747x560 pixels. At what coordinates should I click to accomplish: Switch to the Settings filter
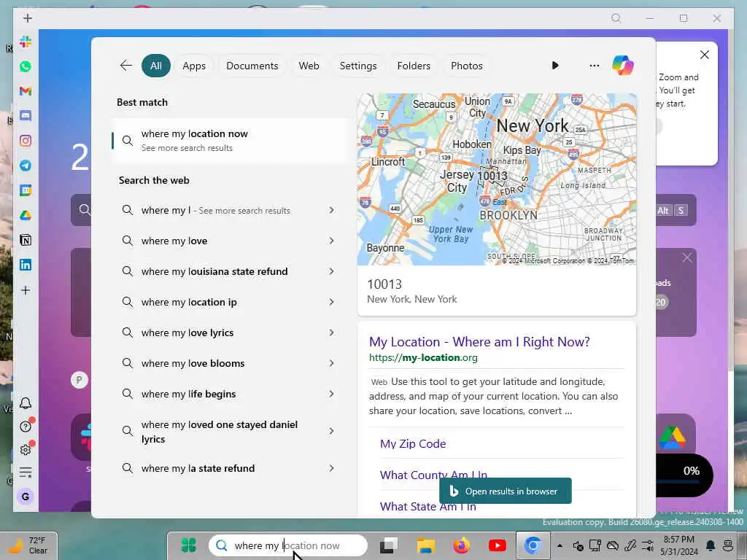pyautogui.click(x=358, y=66)
